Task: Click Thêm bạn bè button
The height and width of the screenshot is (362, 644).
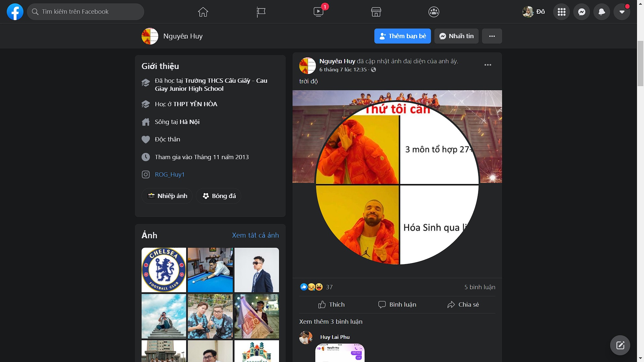Action: [402, 36]
